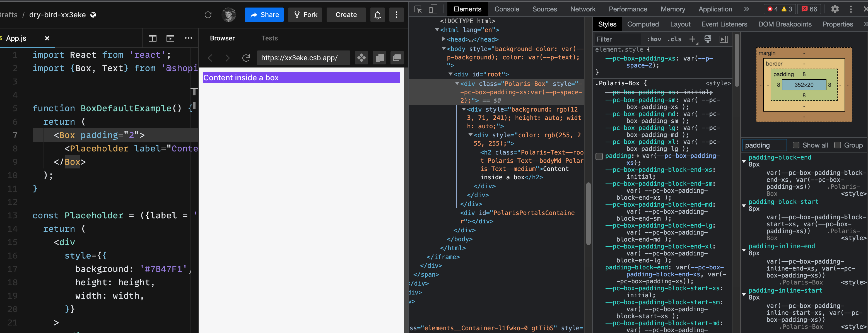Collapse the Polaris-Box div in DOM tree
The image size is (868, 333).
point(457,83)
